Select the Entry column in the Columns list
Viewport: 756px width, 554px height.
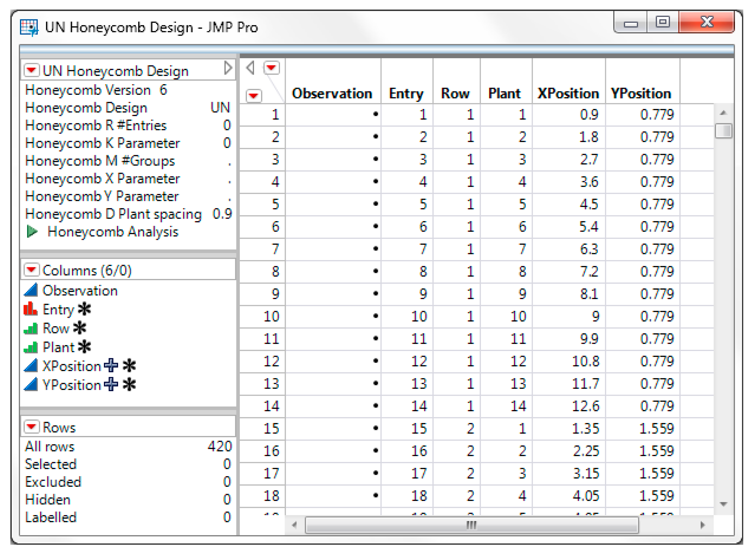(x=58, y=310)
